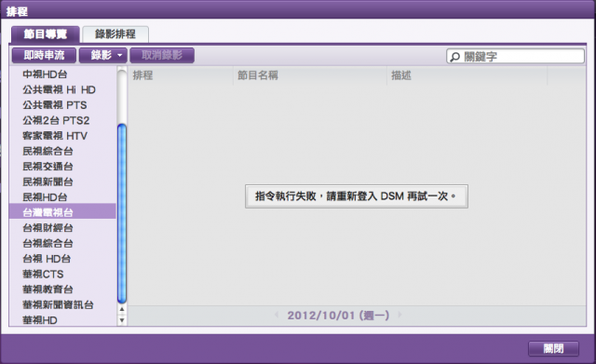Select channel 中視HD台

tap(62, 74)
